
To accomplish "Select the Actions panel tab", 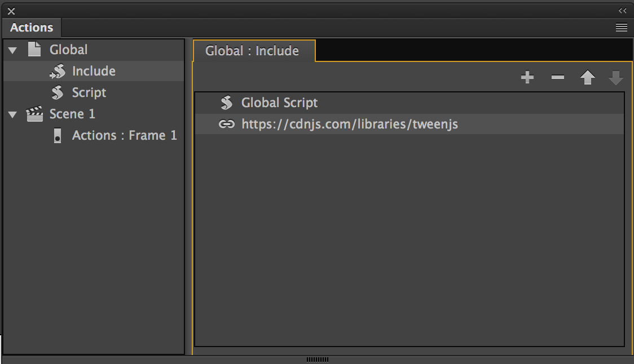I will point(32,28).
